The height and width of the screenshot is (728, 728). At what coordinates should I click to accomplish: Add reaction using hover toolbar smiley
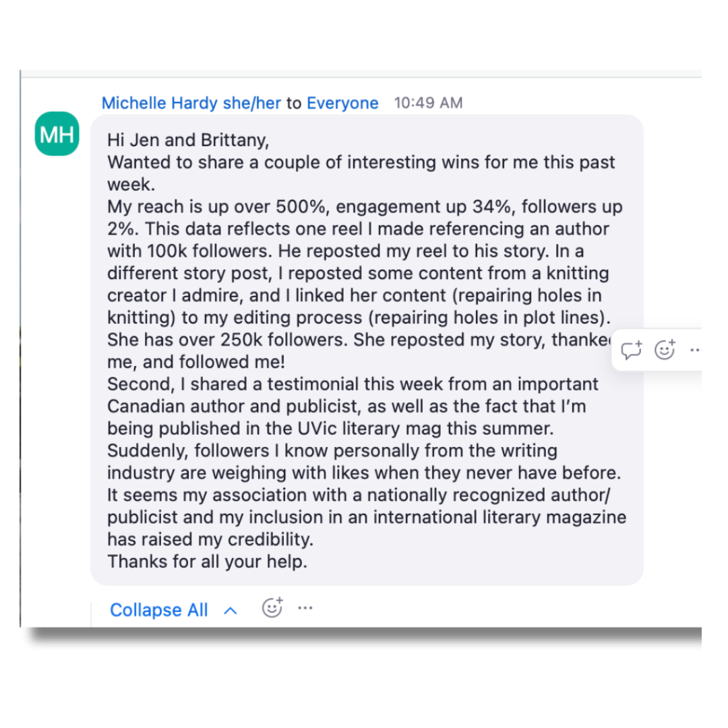665,350
